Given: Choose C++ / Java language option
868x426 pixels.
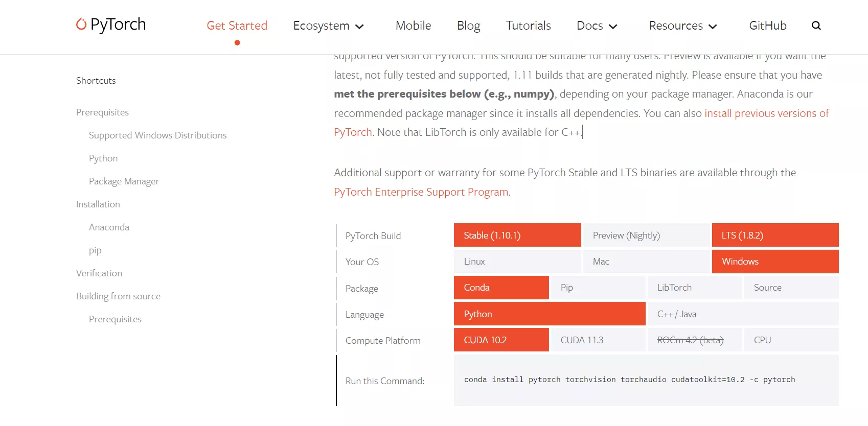Looking at the screenshot, I should click(x=743, y=314).
